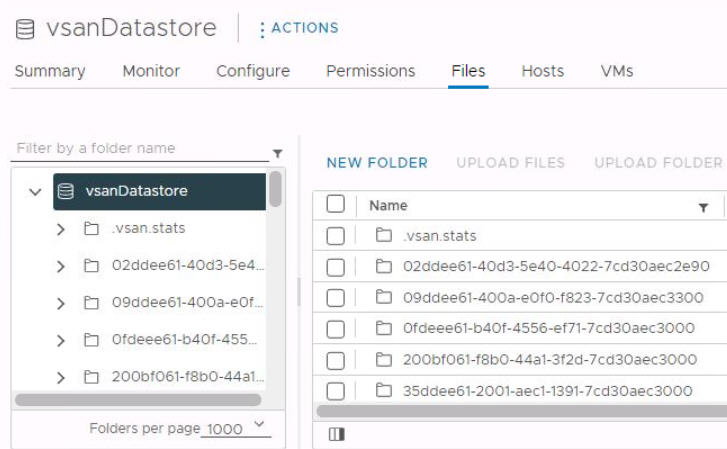Check the .vsan.stats row checkbox
Image resolution: width=727 pixels, height=449 pixels.
[x=335, y=236]
